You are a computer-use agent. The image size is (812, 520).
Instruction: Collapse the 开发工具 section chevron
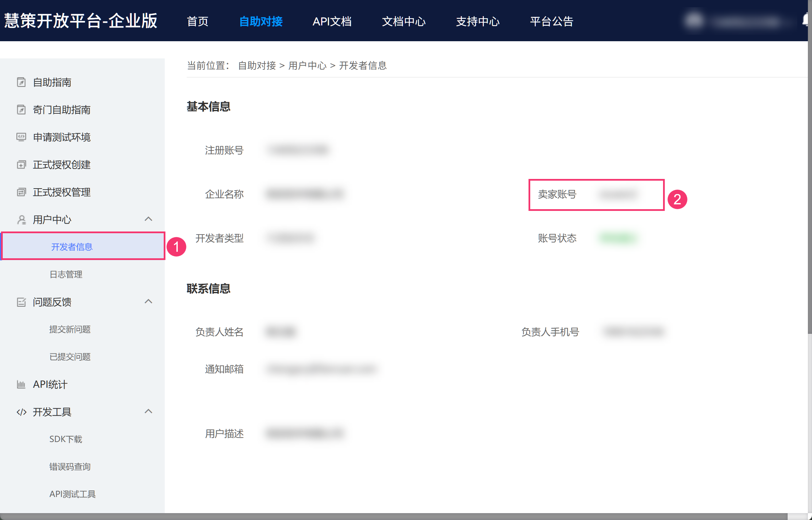coord(148,411)
